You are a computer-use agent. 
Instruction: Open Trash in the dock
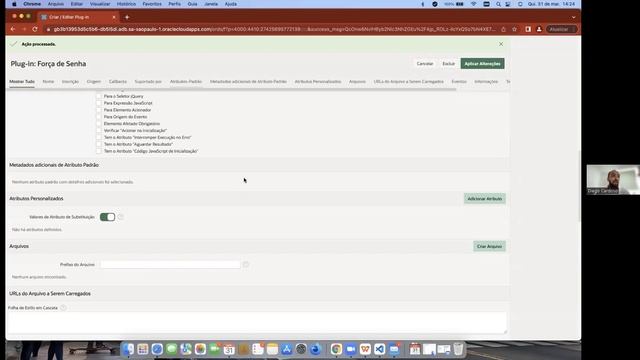[x=458, y=349]
